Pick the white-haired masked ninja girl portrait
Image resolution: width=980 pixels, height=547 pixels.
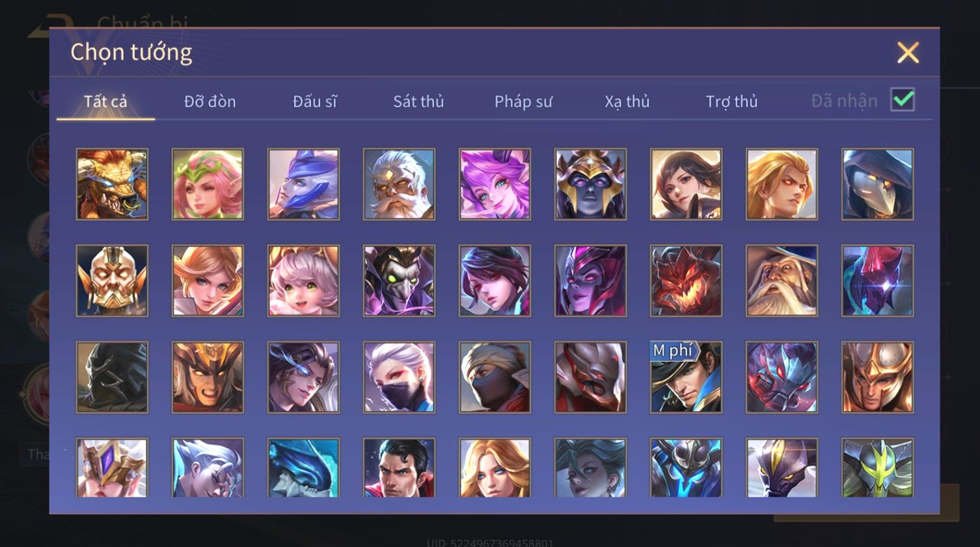point(399,377)
